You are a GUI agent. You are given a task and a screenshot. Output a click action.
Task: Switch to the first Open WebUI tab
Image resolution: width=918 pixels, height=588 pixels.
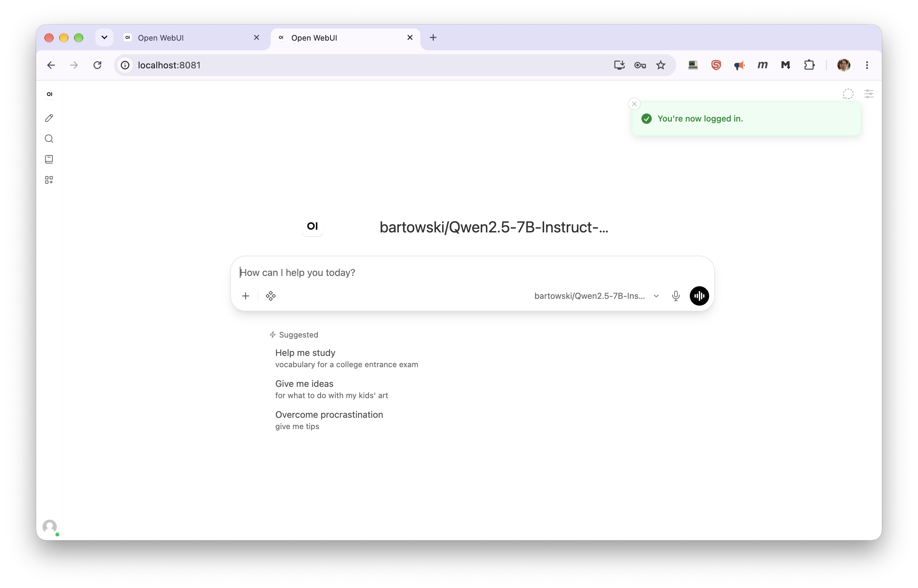point(191,38)
